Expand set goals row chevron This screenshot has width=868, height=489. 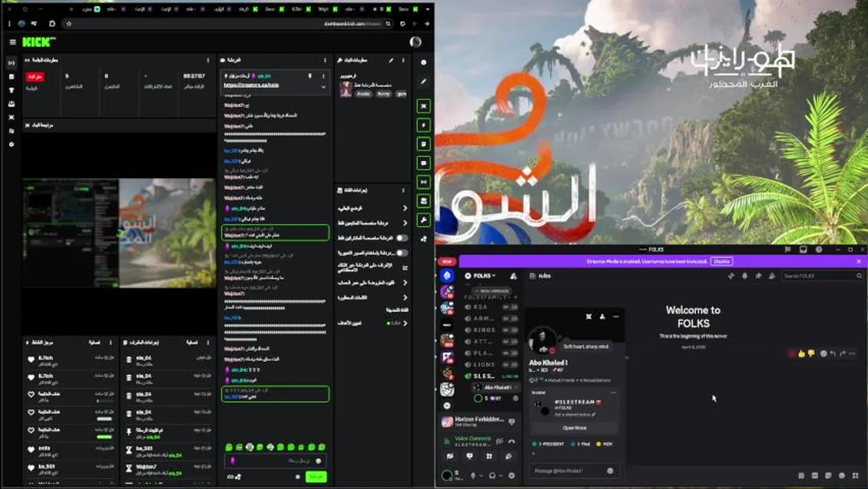(x=405, y=323)
